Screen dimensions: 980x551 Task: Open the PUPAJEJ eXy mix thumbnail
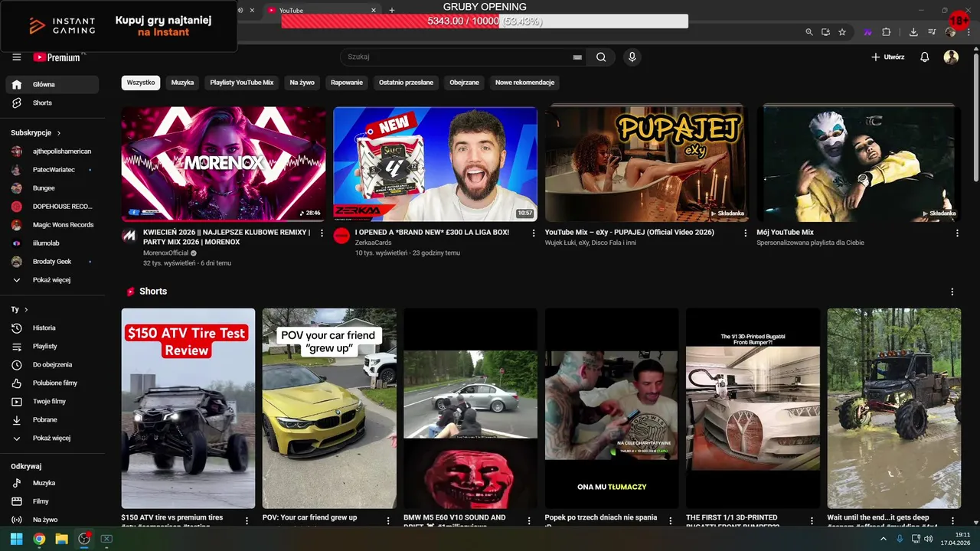[645, 164]
